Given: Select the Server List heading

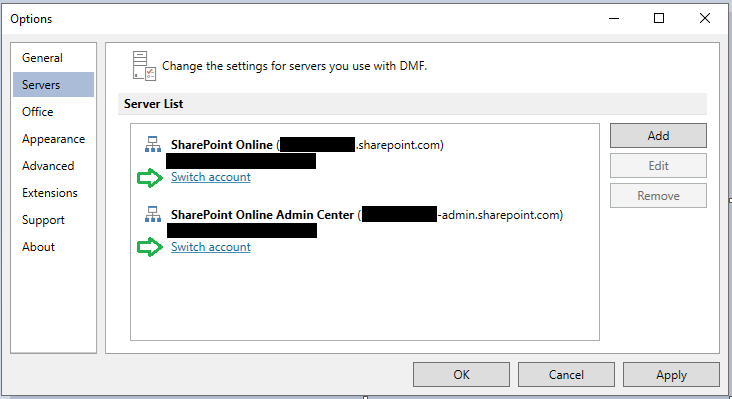Looking at the screenshot, I should pos(154,104).
